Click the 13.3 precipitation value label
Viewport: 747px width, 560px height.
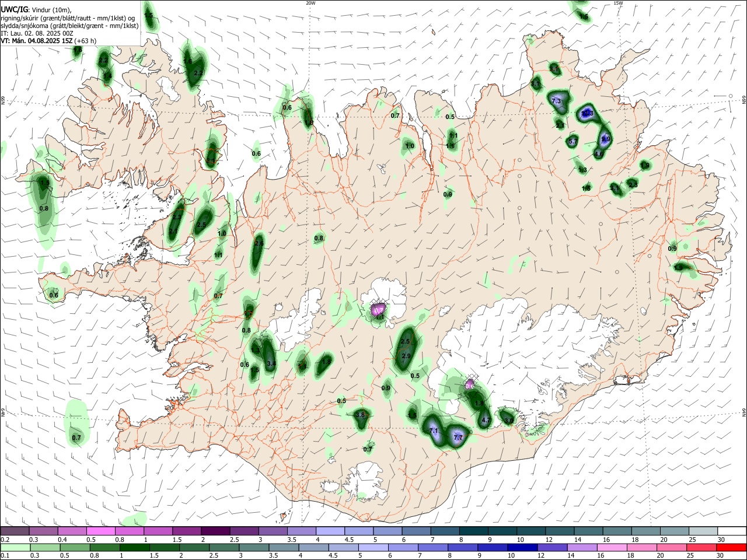[x=587, y=113]
